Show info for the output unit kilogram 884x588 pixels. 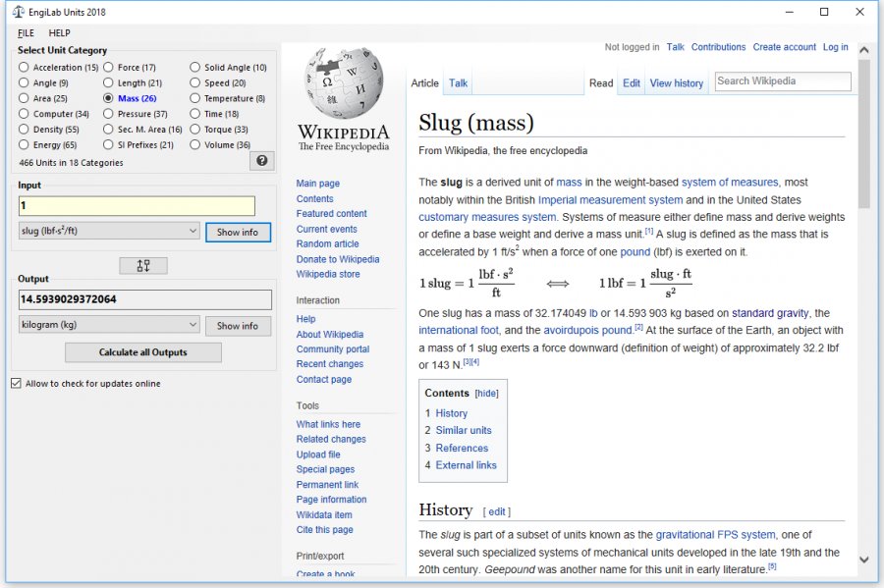(238, 326)
